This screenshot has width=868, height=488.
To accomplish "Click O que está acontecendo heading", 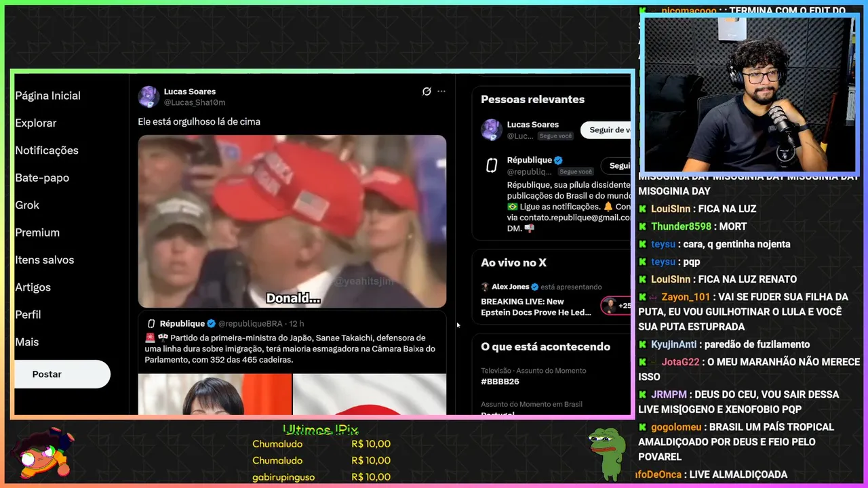I will coord(545,346).
